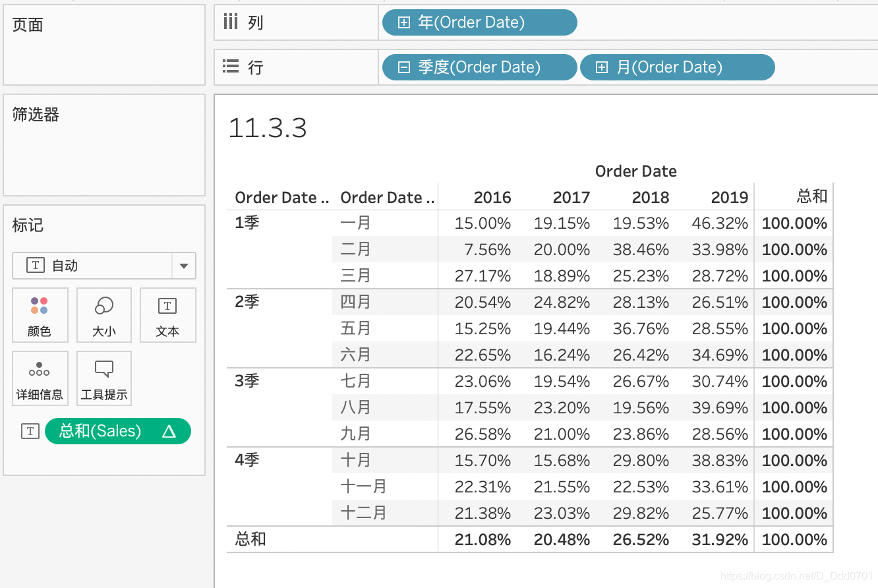Open the Detail (详细信息) mark card
This screenshot has height=588, width=878.
click(40, 378)
